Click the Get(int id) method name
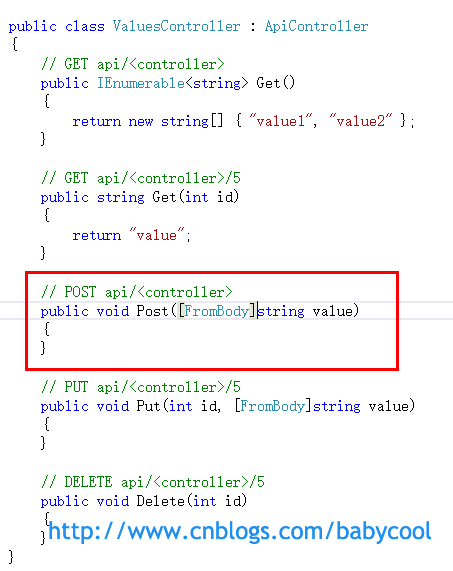 point(165,197)
